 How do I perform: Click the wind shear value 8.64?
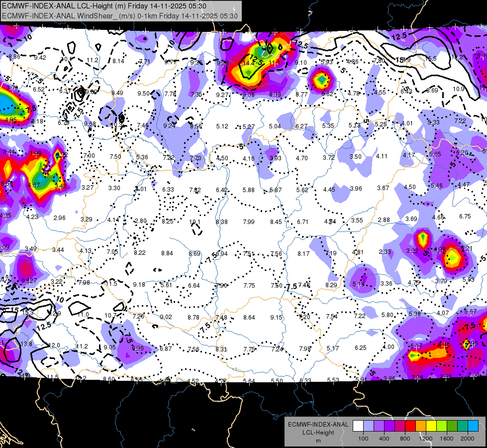[249, 318]
